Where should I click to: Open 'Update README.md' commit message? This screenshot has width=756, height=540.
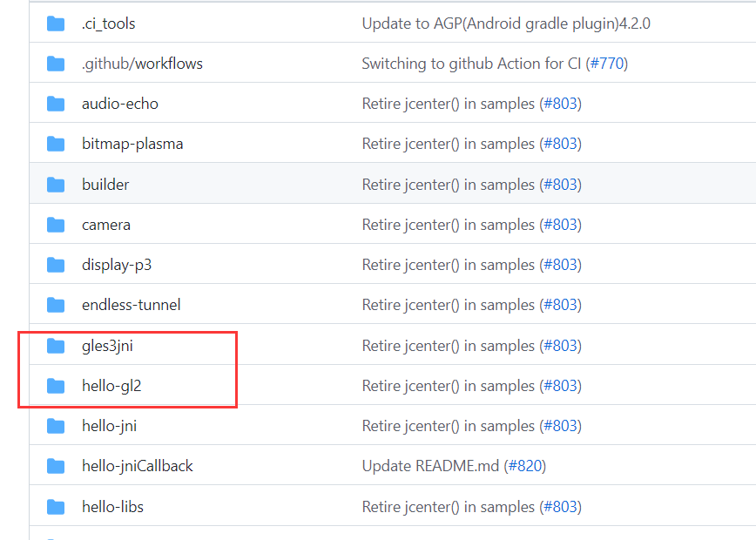(x=430, y=466)
